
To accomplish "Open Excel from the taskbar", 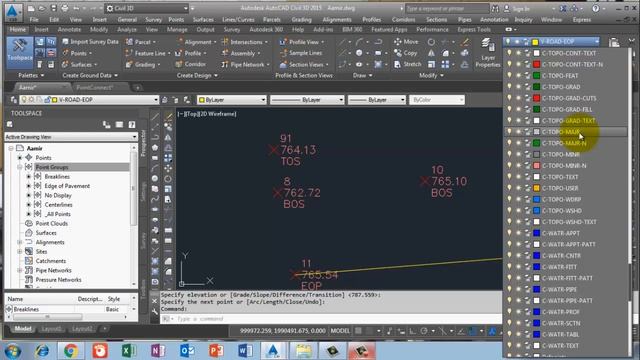I will tap(129, 351).
